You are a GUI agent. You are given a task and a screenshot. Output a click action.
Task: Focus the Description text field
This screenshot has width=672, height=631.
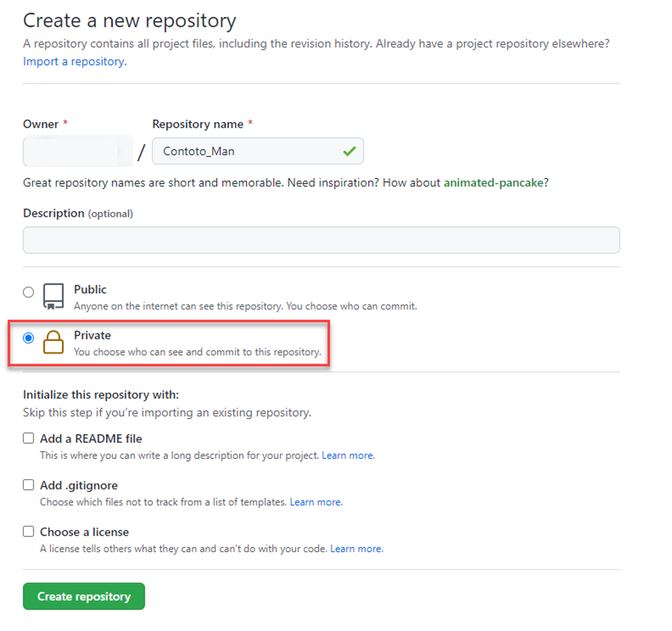click(x=321, y=240)
